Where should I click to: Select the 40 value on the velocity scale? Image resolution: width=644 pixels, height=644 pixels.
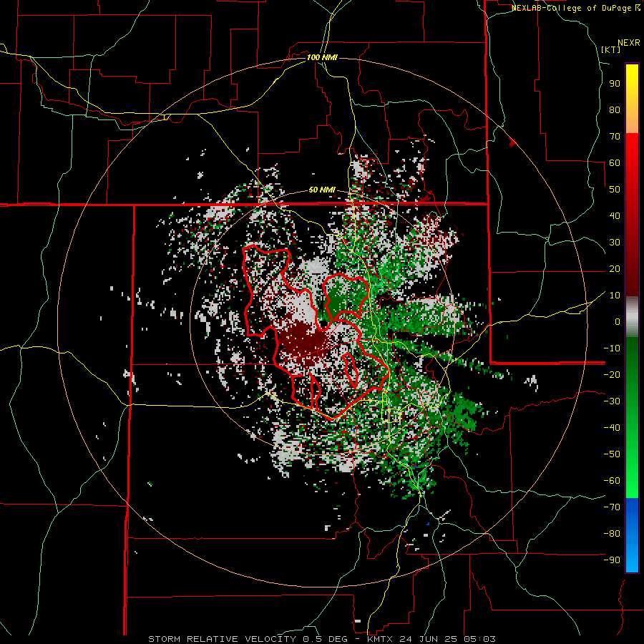[x=615, y=215]
